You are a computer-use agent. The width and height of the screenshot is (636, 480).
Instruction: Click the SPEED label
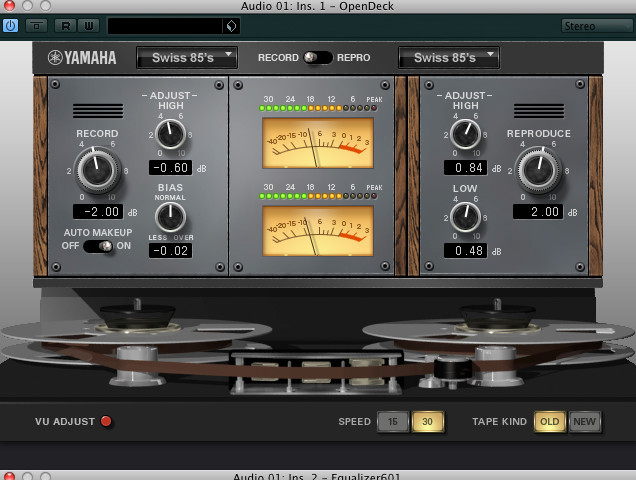coord(355,422)
